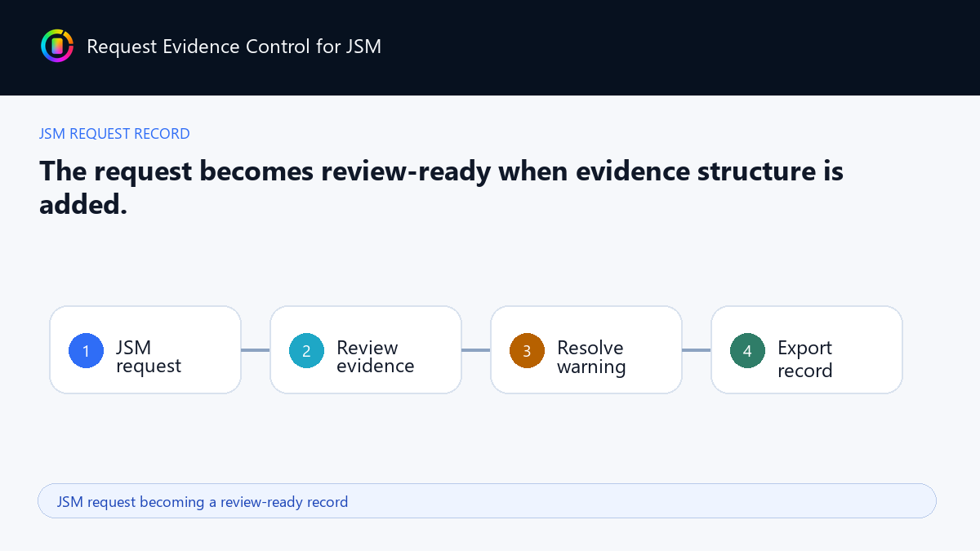The width and height of the screenshot is (980, 551).
Task: Click the review-ready headline text
Action: pyautogui.click(x=441, y=187)
